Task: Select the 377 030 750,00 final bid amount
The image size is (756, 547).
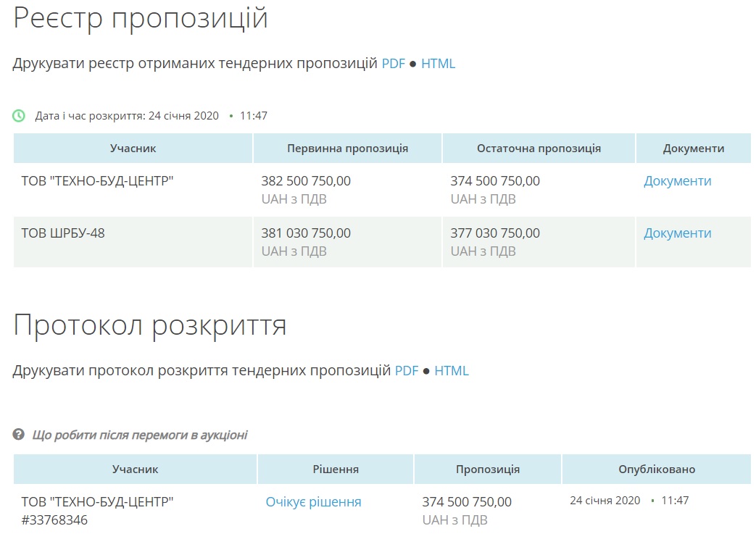Action: click(495, 233)
